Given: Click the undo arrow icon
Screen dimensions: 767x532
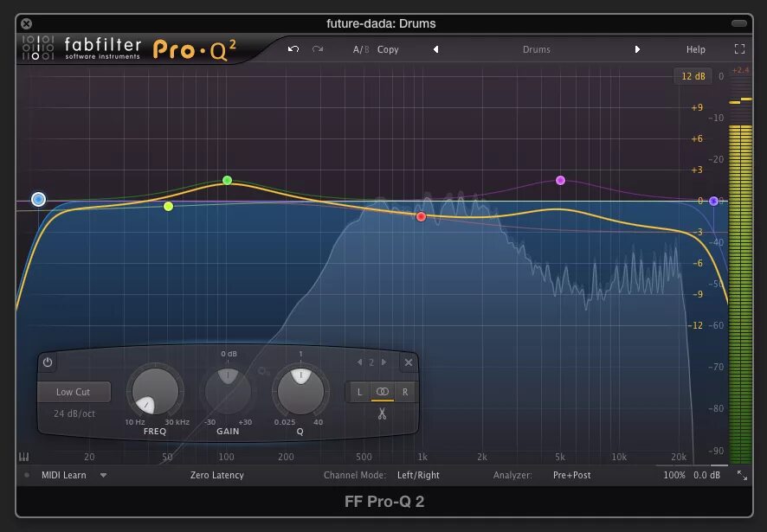Looking at the screenshot, I should click(x=293, y=49).
